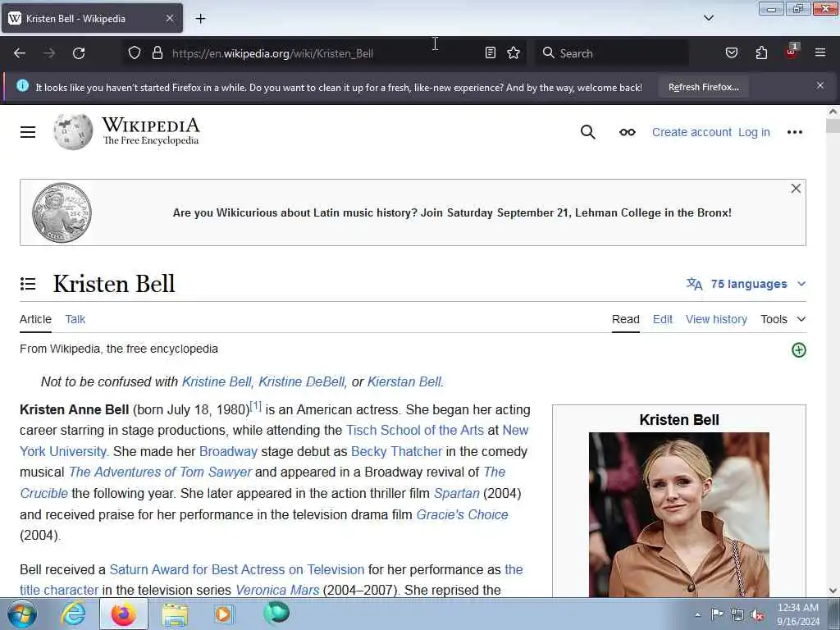Switch to the Talk tab
This screenshot has width=840, height=630.
click(x=75, y=319)
